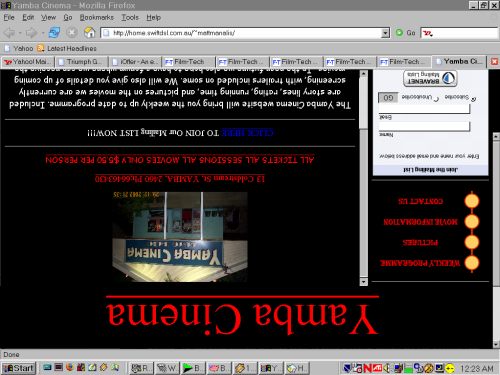Switch to the Triumph G... tab
500x375 pixels.
[82, 62]
